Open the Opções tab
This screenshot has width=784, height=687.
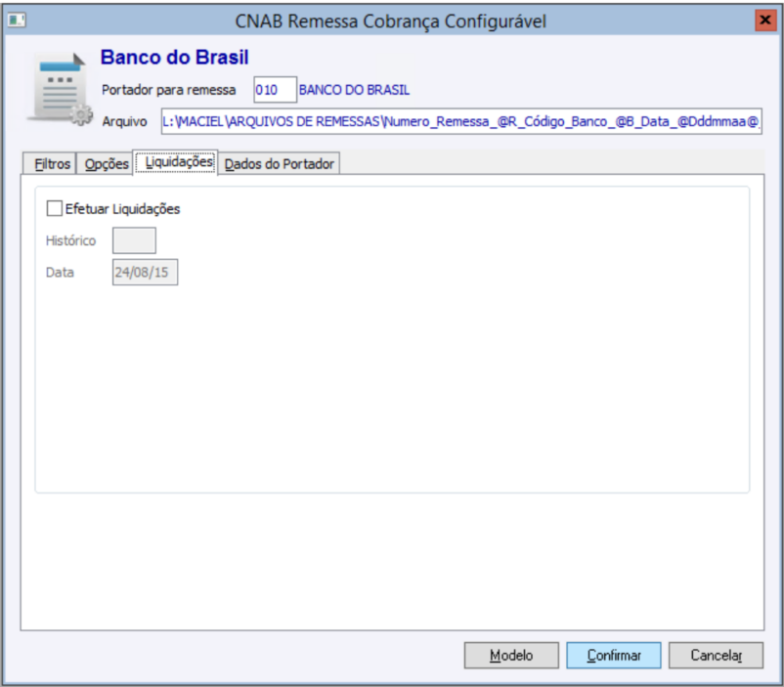tap(106, 163)
